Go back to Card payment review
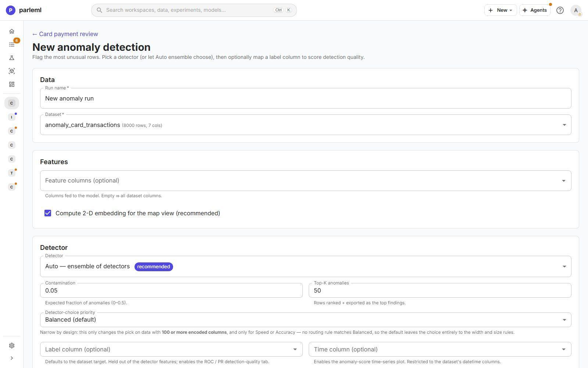 click(65, 34)
